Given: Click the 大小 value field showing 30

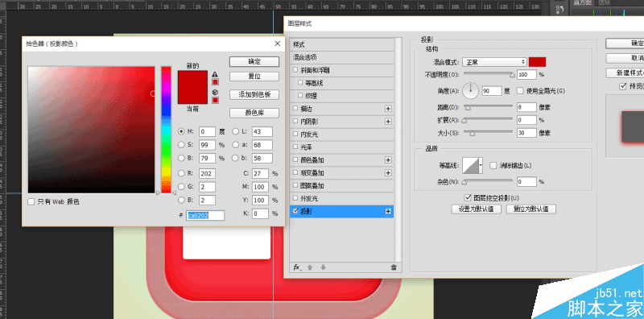Looking at the screenshot, I should pos(527,132).
